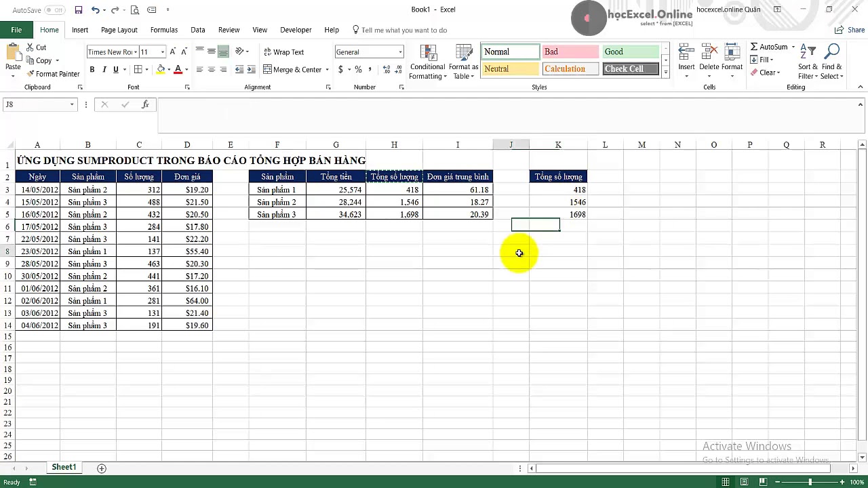Viewport: 868px width, 488px height.
Task: Open the font name dropdown
Action: pyautogui.click(x=136, y=52)
